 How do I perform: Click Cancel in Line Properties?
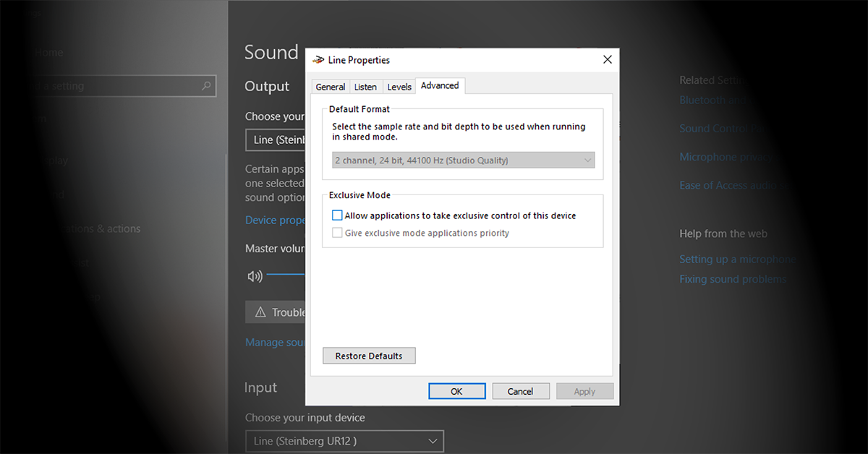pyautogui.click(x=520, y=391)
